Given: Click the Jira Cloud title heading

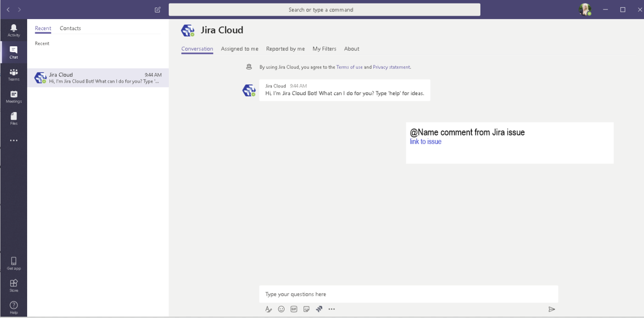Looking at the screenshot, I should coord(222,30).
